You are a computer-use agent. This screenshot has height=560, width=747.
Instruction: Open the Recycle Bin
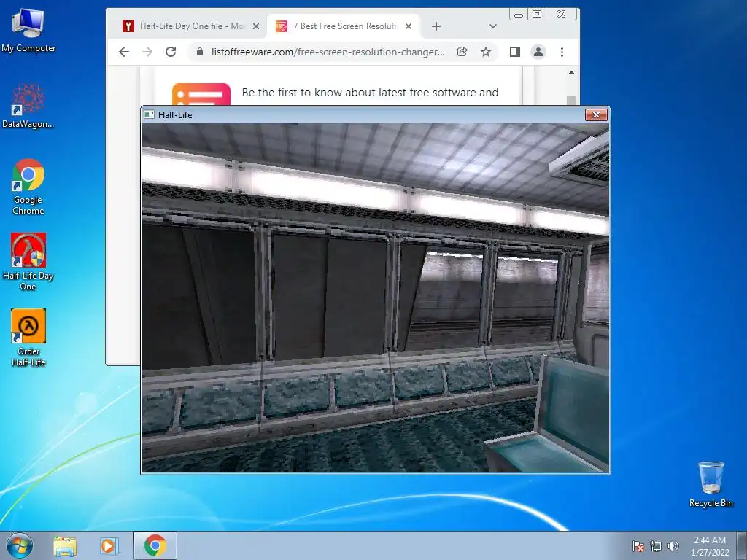pyautogui.click(x=711, y=484)
